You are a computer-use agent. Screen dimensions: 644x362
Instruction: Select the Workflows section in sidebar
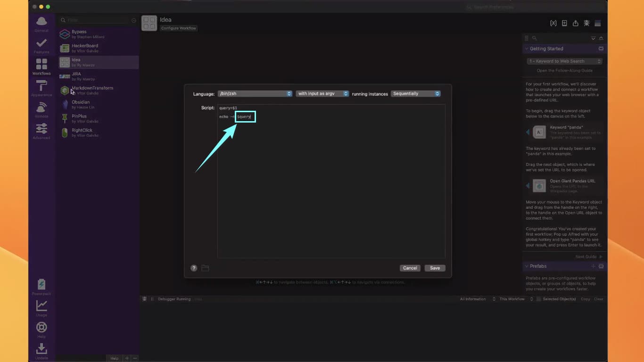point(41,67)
